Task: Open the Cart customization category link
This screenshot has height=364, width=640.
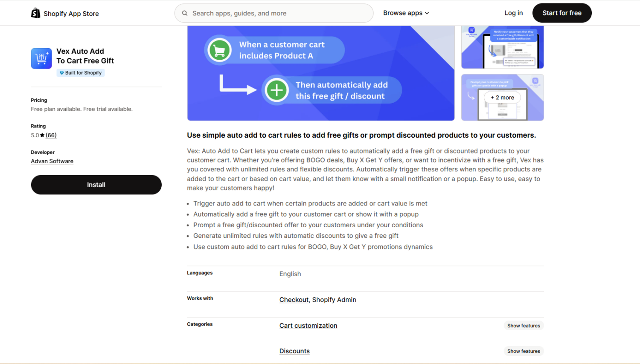Action: (308, 326)
